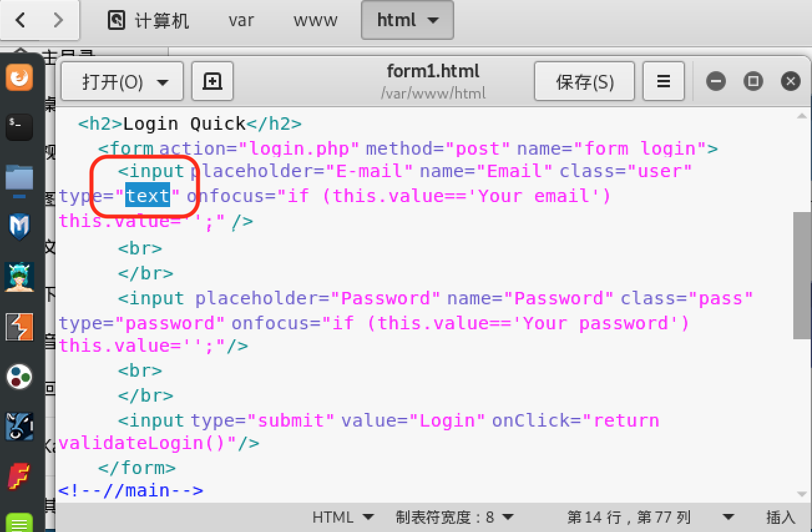812x532 pixels.
Task: Open Firefox from the dock
Action: click(x=19, y=78)
